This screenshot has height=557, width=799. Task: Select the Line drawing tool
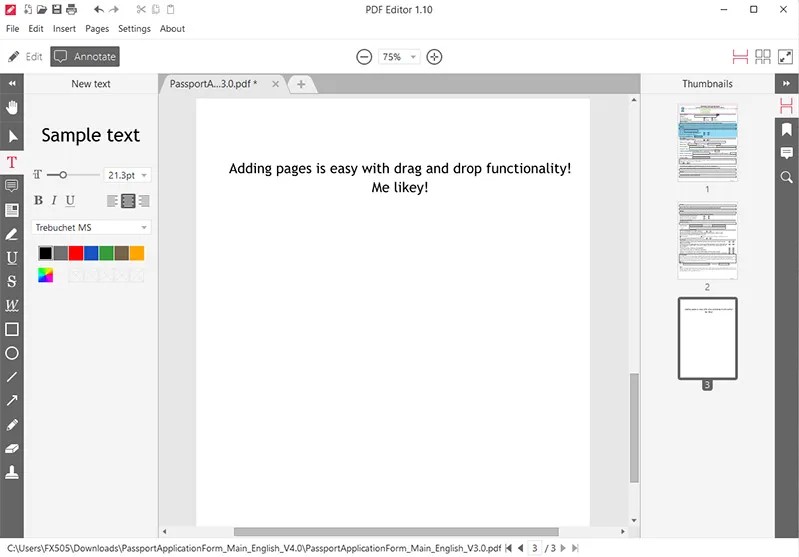(12, 377)
